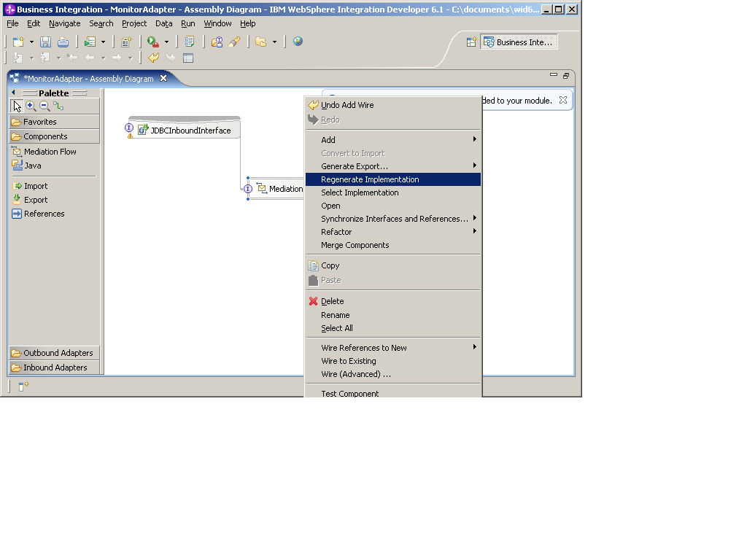747x560 pixels.
Task: Open dropdown beside the green list icon
Action: (x=103, y=42)
